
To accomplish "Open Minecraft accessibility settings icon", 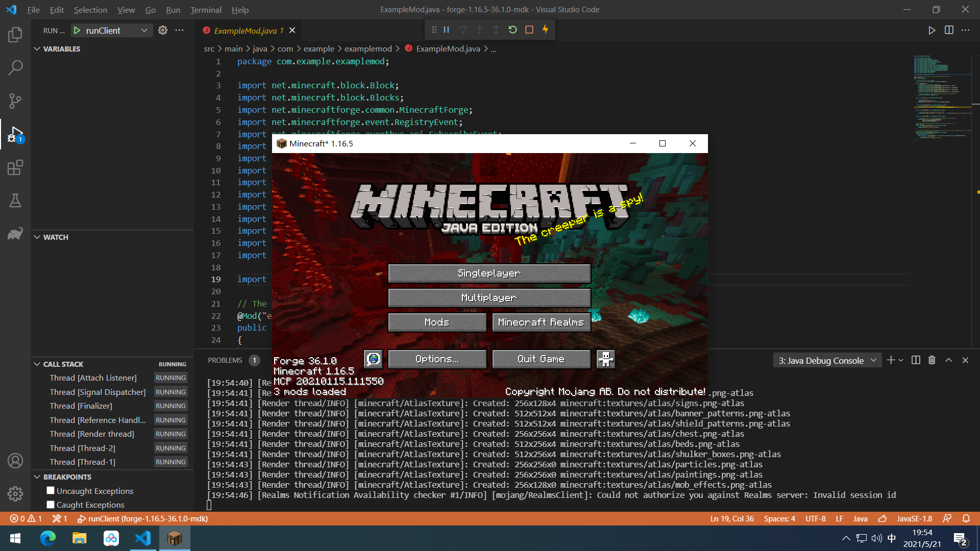I will (x=605, y=359).
